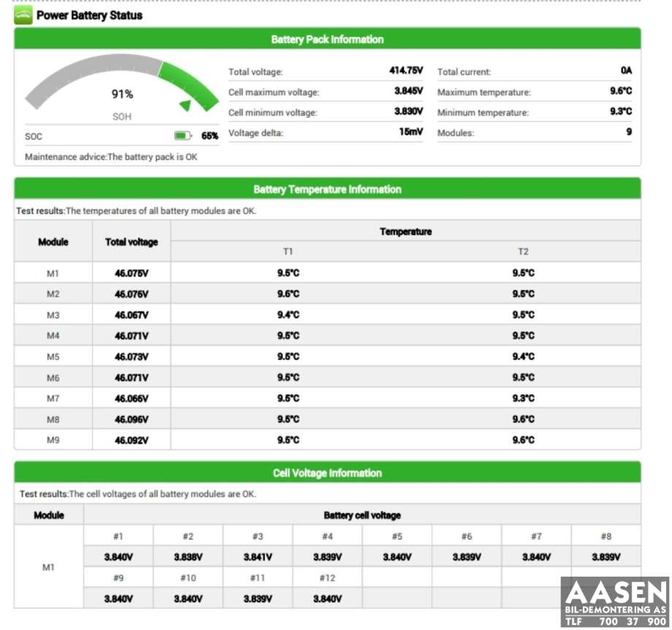This screenshot has width=672, height=630.
Task: Select cell #4 voltage 3.839V
Action: pos(327,557)
